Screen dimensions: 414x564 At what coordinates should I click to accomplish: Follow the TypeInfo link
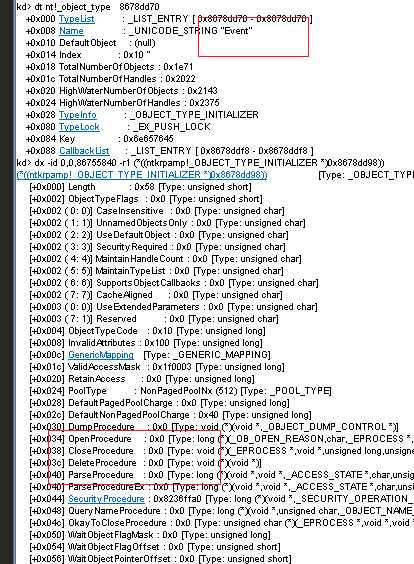coord(78,115)
